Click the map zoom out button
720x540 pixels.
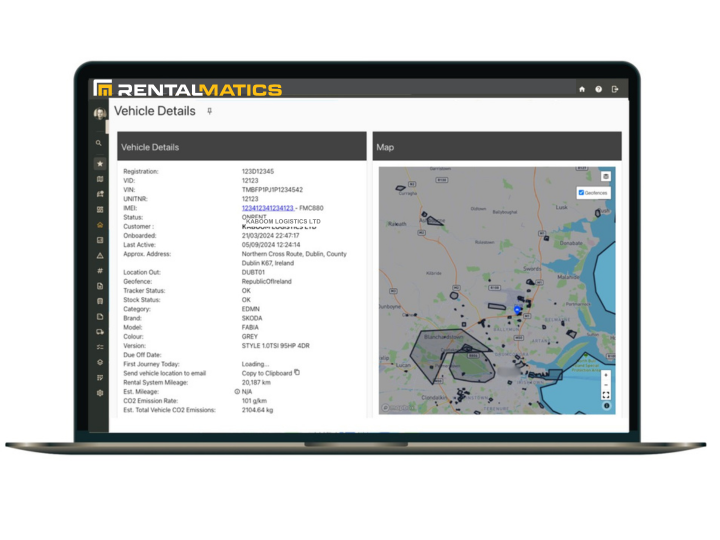[x=605, y=385]
